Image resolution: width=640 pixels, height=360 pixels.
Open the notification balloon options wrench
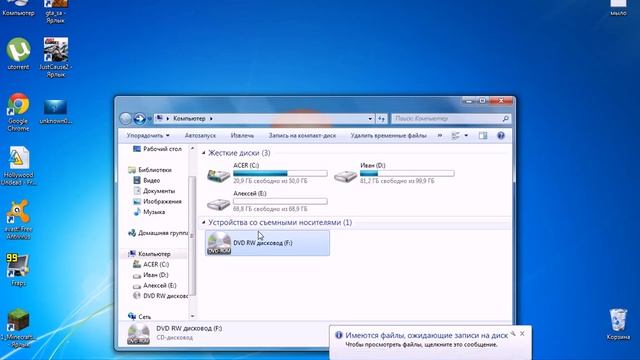click(513, 333)
